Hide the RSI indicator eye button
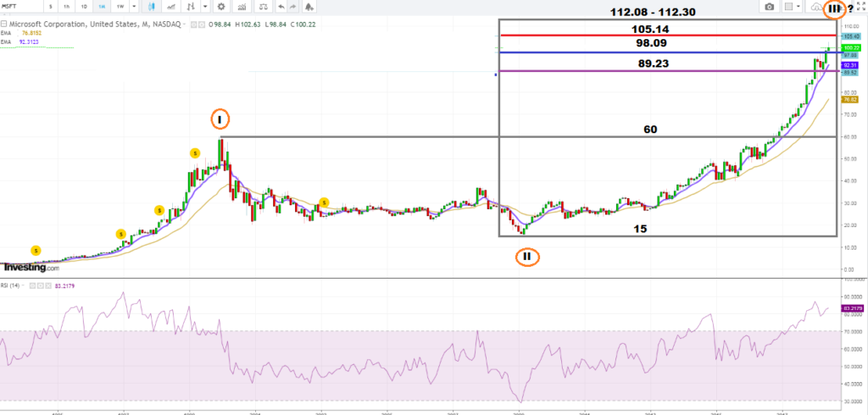The width and height of the screenshot is (868, 415). pyautogui.click(x=31, y=285)
